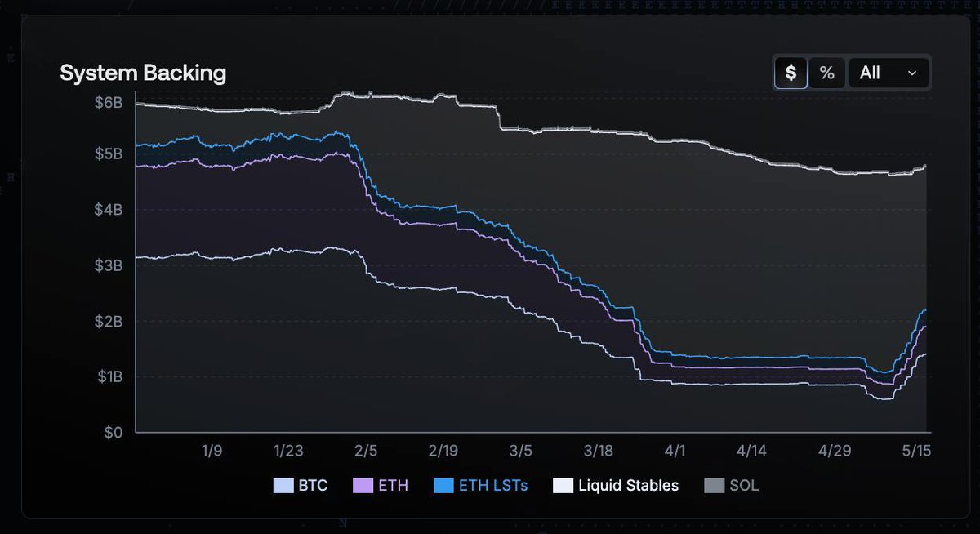Click the dropdown chevron beside All
The width and height of the screenshot is (980, 534).
[912, 73]
